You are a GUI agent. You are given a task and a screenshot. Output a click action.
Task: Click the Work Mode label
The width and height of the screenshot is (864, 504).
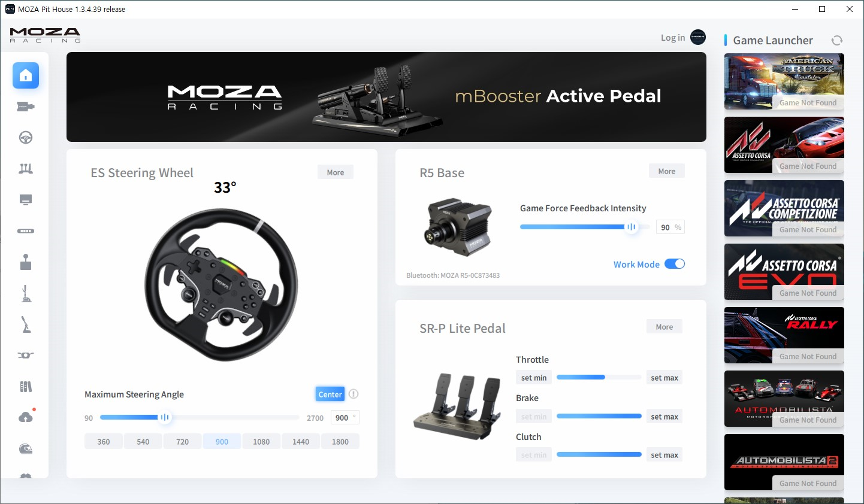click(x=636, y=265)
